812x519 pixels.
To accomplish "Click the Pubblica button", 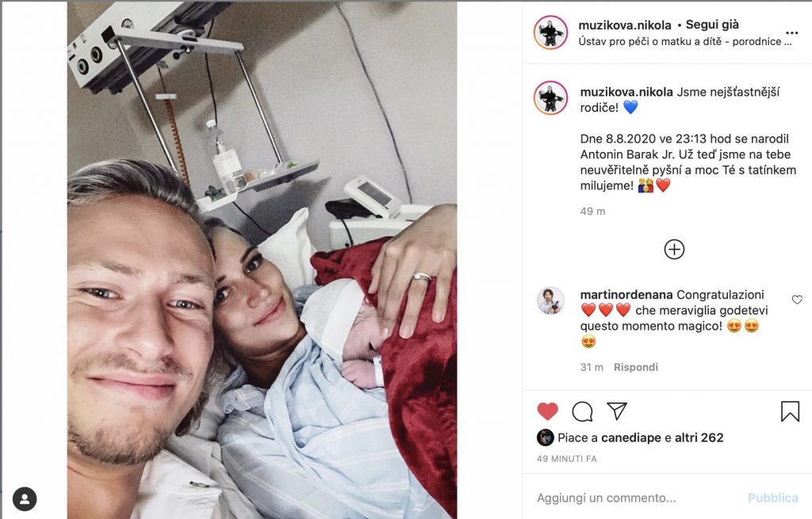I will [x=772, y=498].
